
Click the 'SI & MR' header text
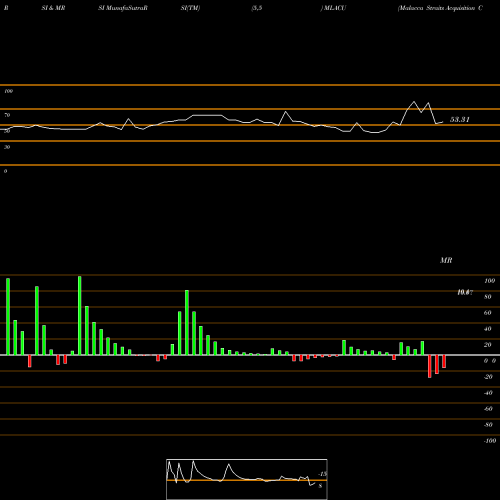click(53, 8)
